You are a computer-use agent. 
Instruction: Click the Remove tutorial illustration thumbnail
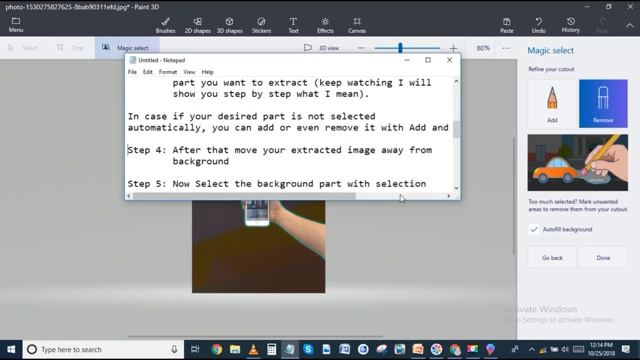pyautogui.click(x=578, y=162)
